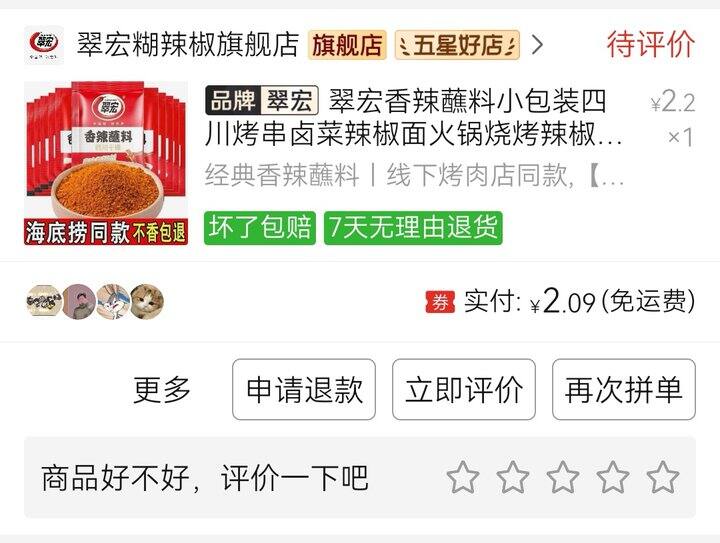Tap the cartoon rabbit avatar

tap(113, 302)
